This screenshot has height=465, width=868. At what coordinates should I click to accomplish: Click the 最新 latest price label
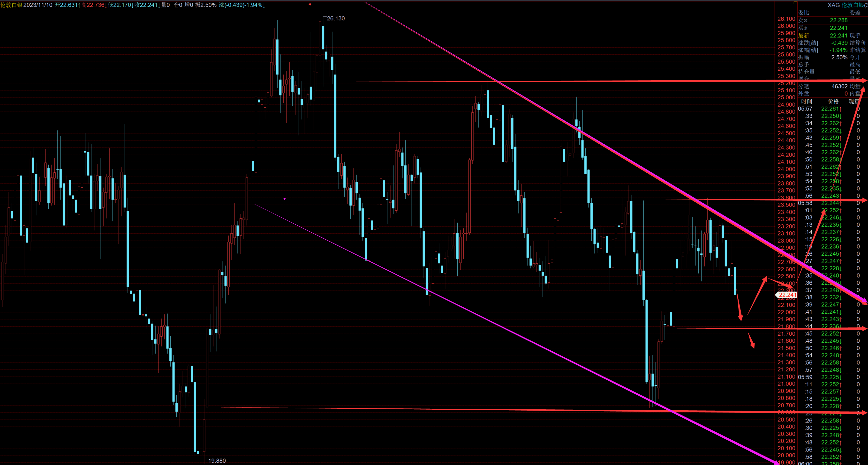(x=803, y=36)
